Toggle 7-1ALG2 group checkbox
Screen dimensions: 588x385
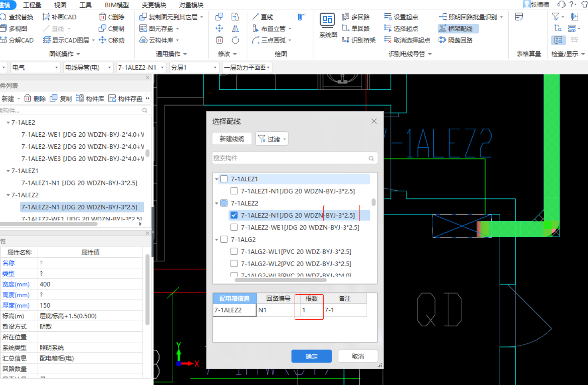[x=224, y=239]
